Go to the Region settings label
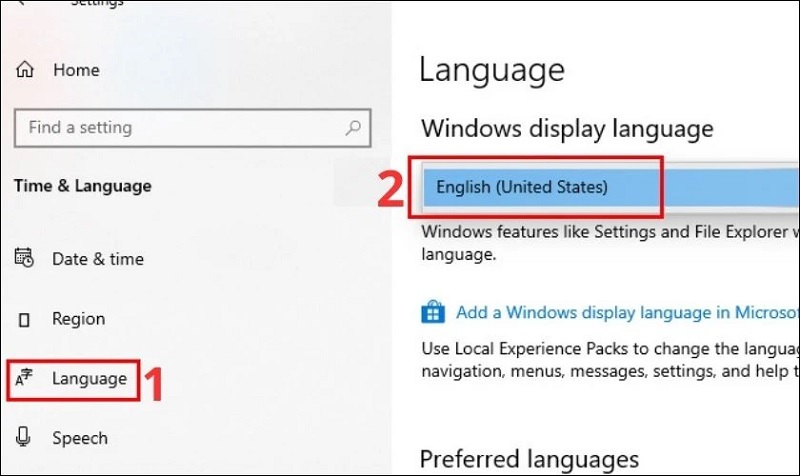The height and width of the screenshot is (476, 800). pyautogui.click(x=78, y=319)
